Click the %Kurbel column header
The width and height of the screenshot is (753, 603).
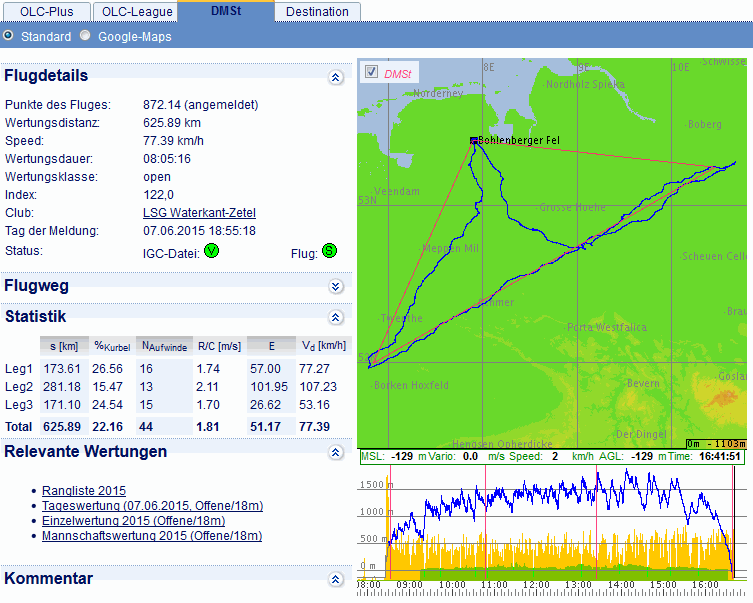point(112,346)
